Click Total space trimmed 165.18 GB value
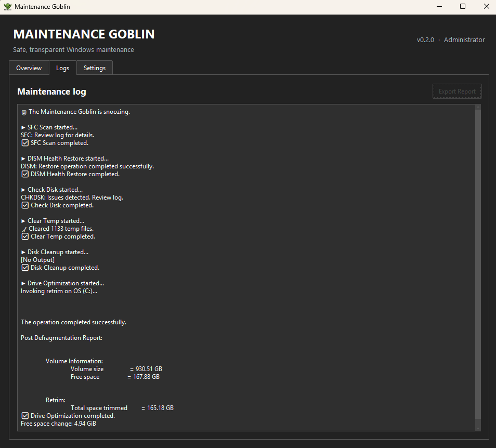Screen dimensions: 496x448 (160, 408)
